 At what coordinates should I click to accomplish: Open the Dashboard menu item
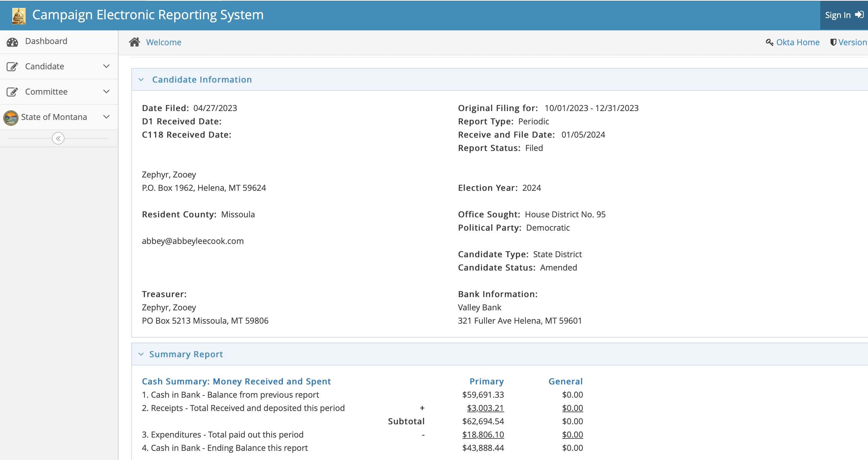(46, 41)
